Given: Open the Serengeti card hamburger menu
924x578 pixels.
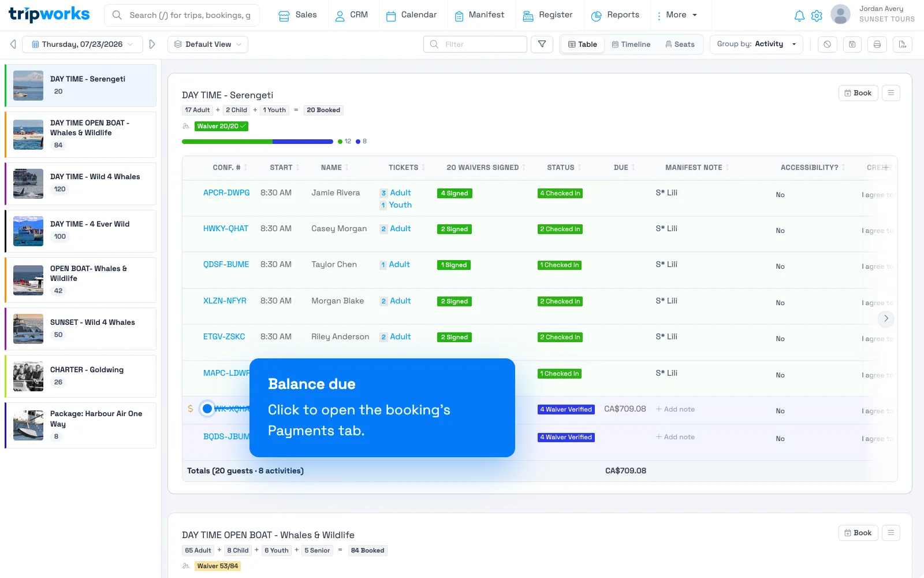Looking at the screenshot, I should (891, 93).
